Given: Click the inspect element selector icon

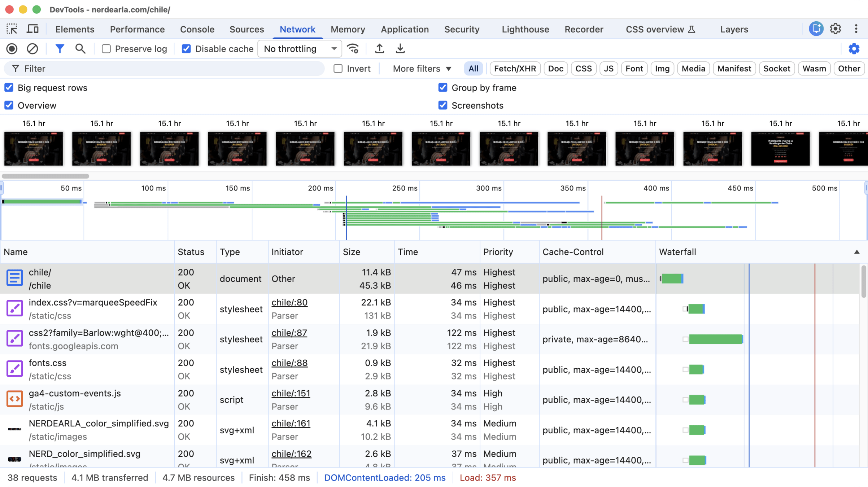Looking at the screenshot, I should [12, 29].
